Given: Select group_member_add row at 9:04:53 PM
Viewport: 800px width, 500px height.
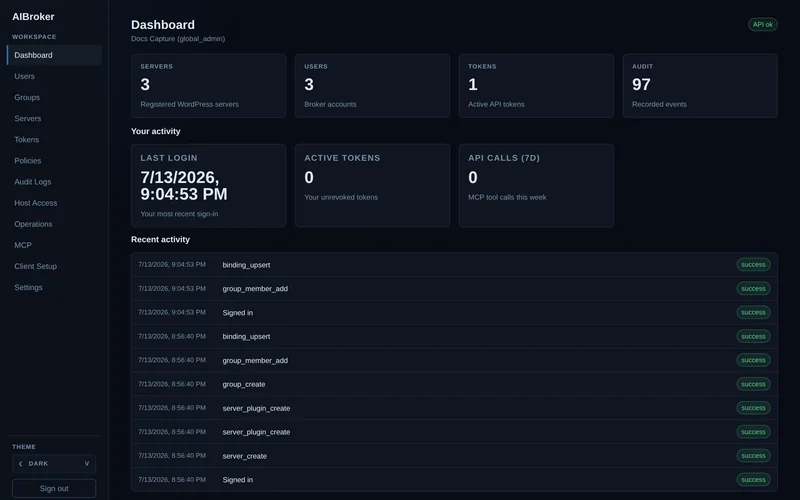Looking at the screenshot, I should (454, 289).
